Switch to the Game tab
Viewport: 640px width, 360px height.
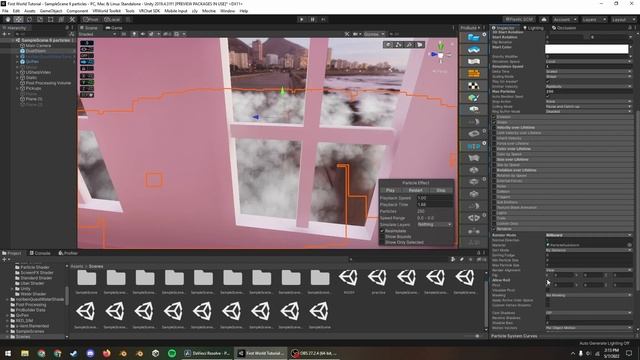pyautogui.click(x=114, y=28)
